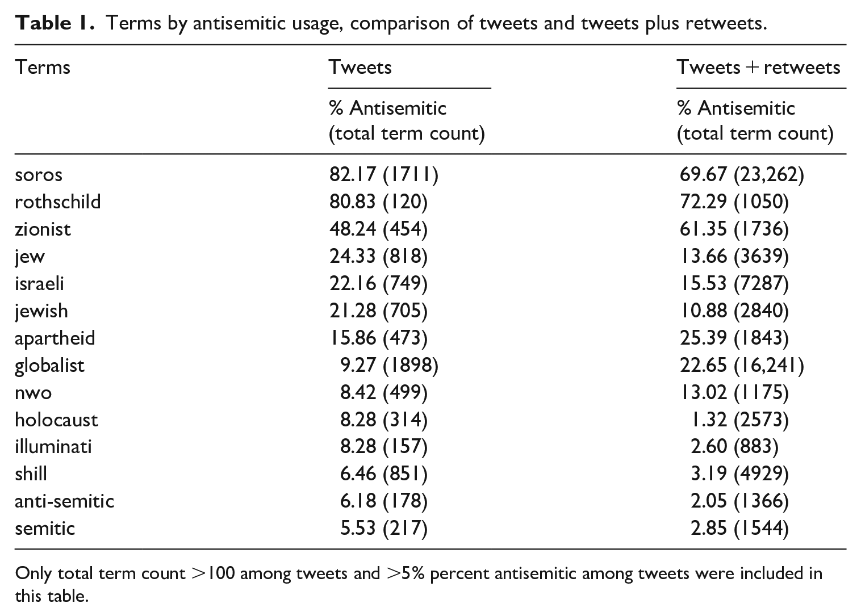Click the Tweets + retweets column header
This screenshot has height=616, width=861.
tap(758, 67)
